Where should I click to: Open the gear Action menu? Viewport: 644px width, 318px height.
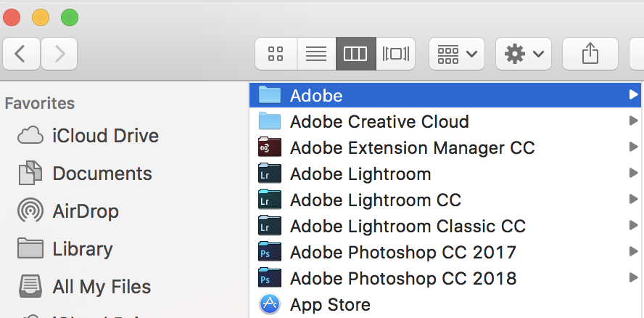pos(524,54)
